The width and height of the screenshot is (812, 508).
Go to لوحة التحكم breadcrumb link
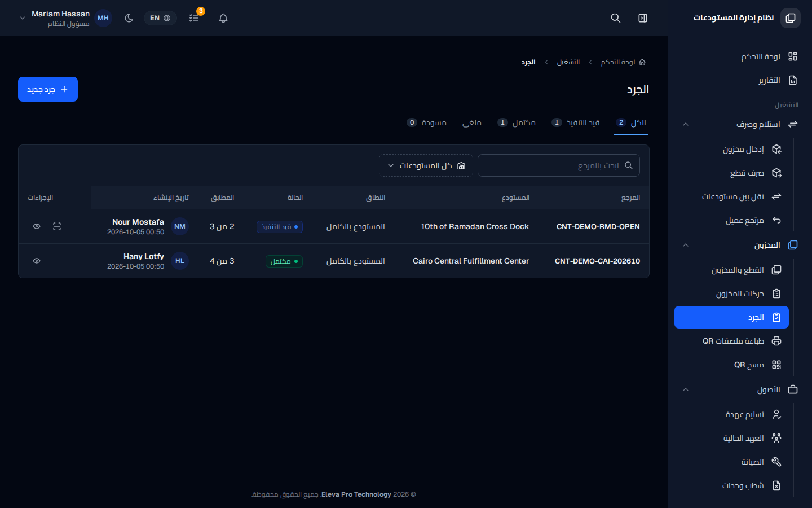pos(623,62)
